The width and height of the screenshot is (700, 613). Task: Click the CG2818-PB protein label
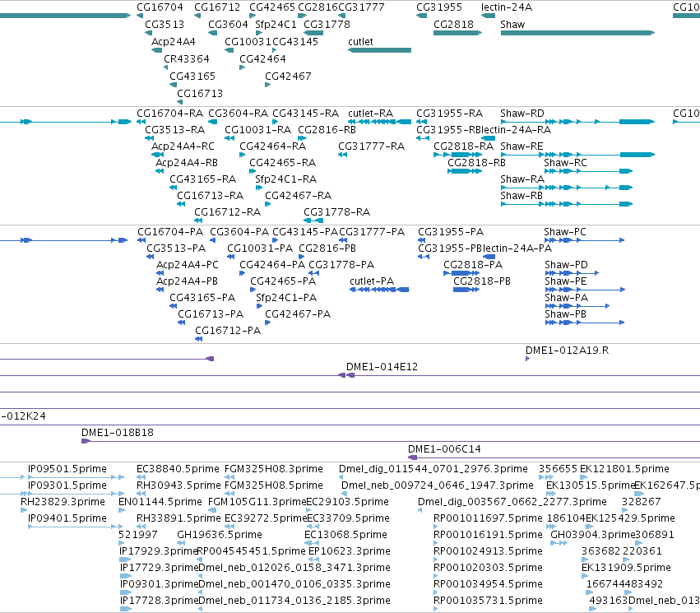(482, 281)
